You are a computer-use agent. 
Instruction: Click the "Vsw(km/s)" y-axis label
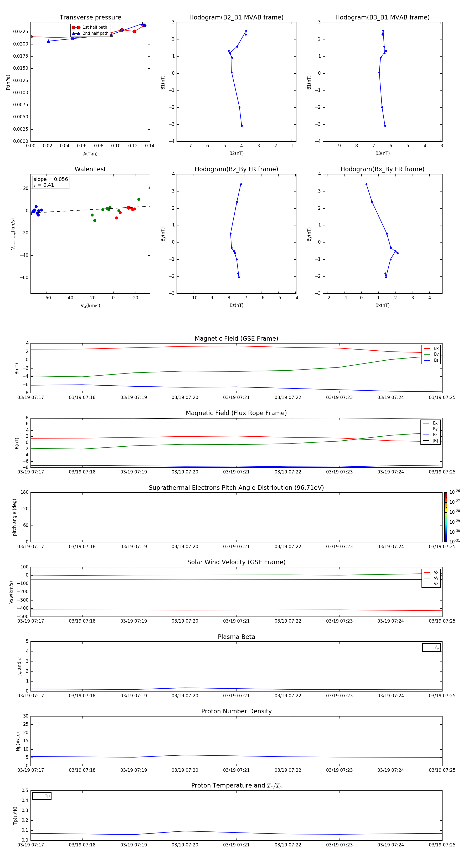pyautogui.click(x=11, y=592)
